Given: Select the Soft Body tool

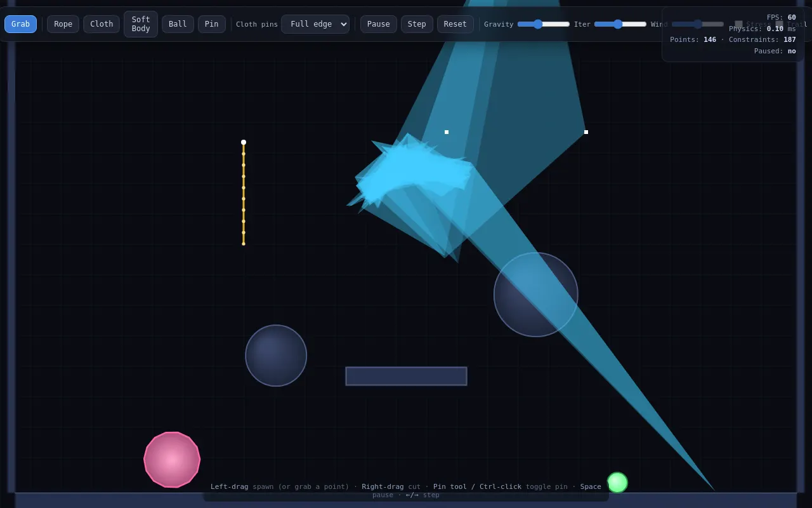Looking at the screenshot, I should pyautogui.click(x=141, y=24).
